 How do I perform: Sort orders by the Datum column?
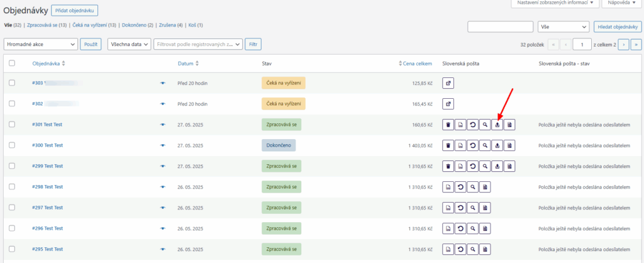(188, 64)
